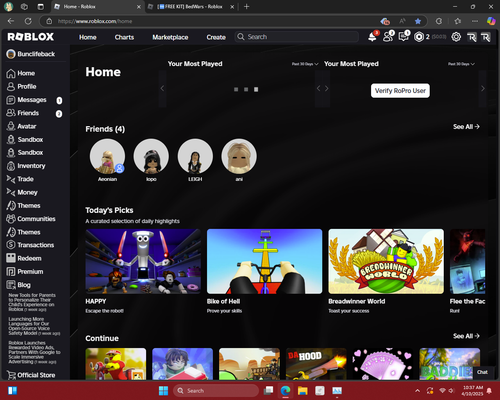Select the Home - Roblox browser tab

point(97,6)
